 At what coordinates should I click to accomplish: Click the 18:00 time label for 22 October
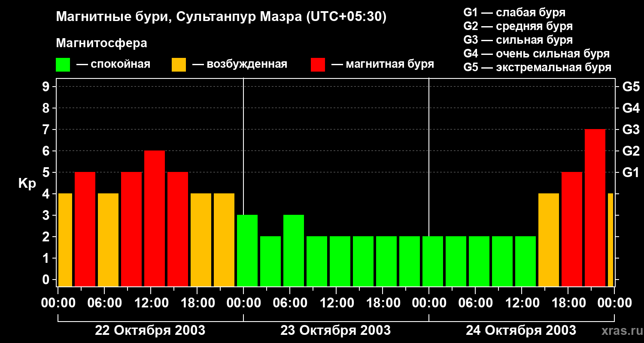[x=197, y=303]
